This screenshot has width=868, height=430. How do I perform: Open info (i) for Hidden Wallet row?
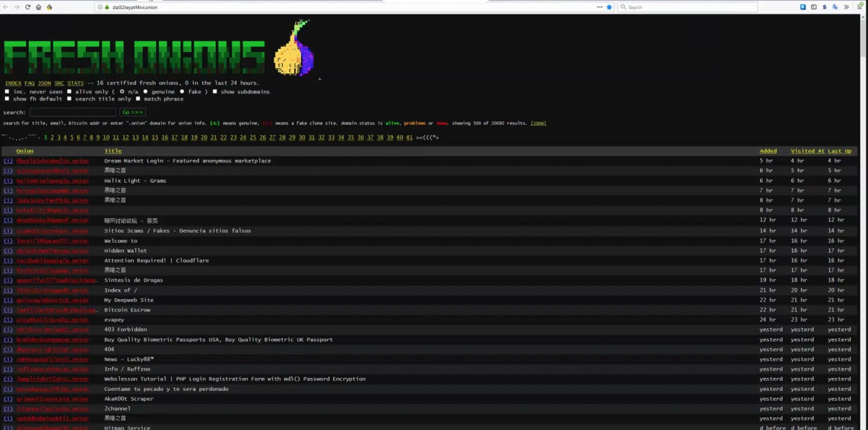8,251
